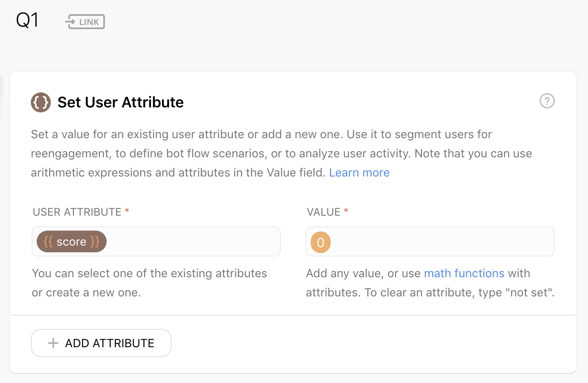Open the help question mark icon

tap(547, 101)
